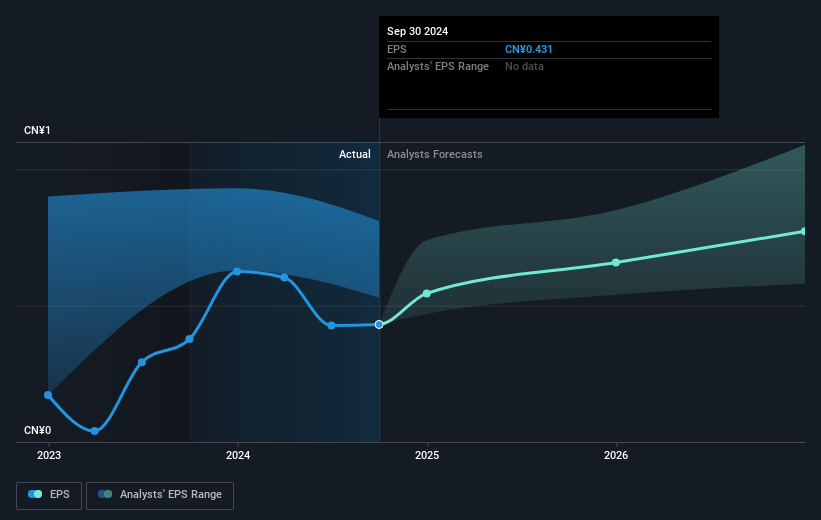Click the peak EPS point at 2024

[x=237, y=271]
